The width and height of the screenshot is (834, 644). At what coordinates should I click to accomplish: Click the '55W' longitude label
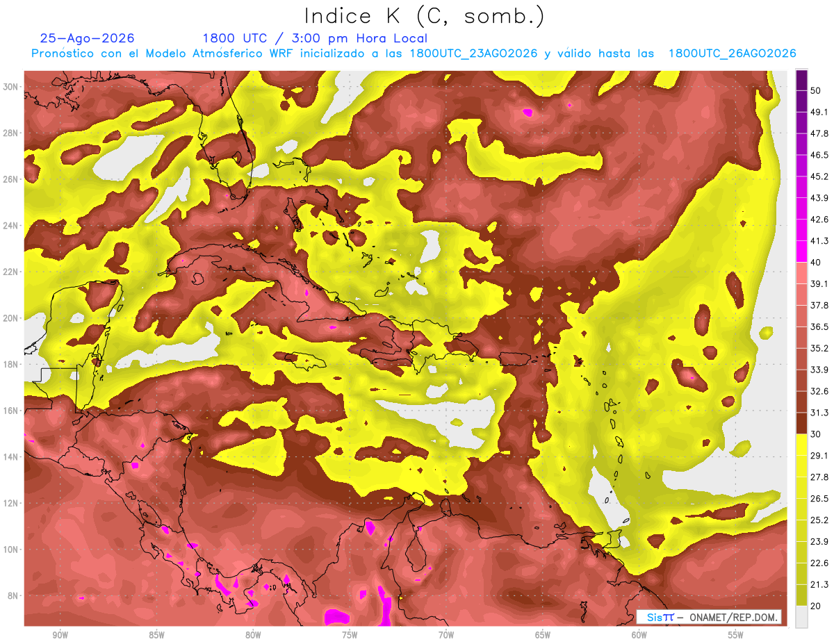pyautogui.click(x=736, y=636)
